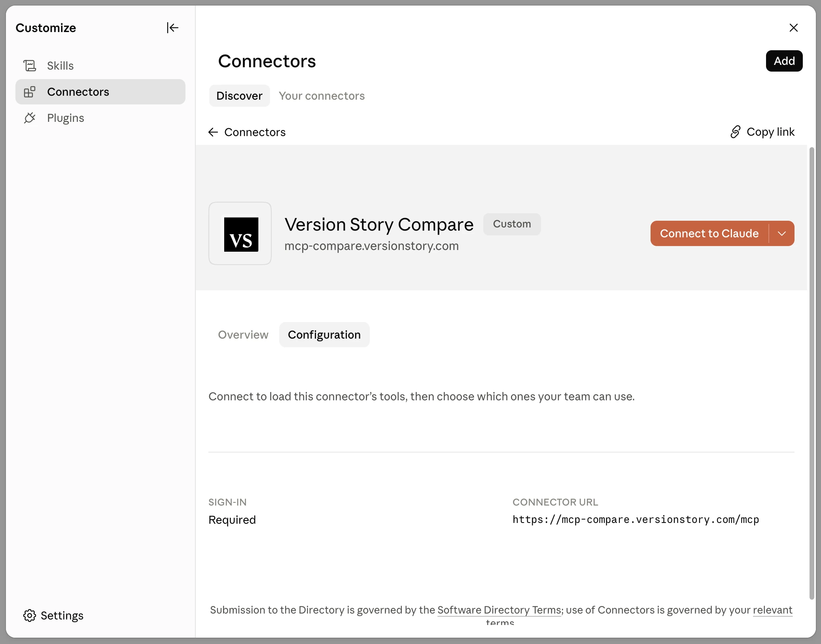Go back via the Connectors breadcrumb label
Image resolution: width=821 pixels, height=644 pixels.
coord(255,132)
